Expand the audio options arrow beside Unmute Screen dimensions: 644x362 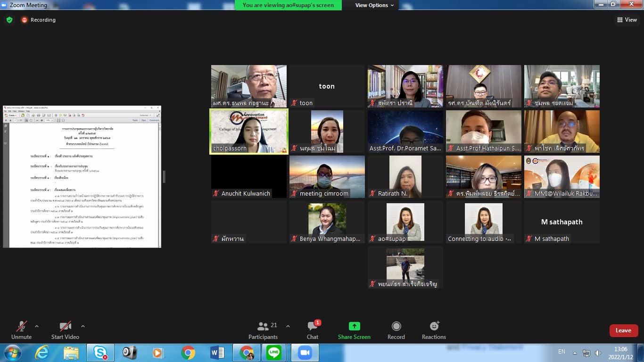pyautogui.click(x=37, y=326)
